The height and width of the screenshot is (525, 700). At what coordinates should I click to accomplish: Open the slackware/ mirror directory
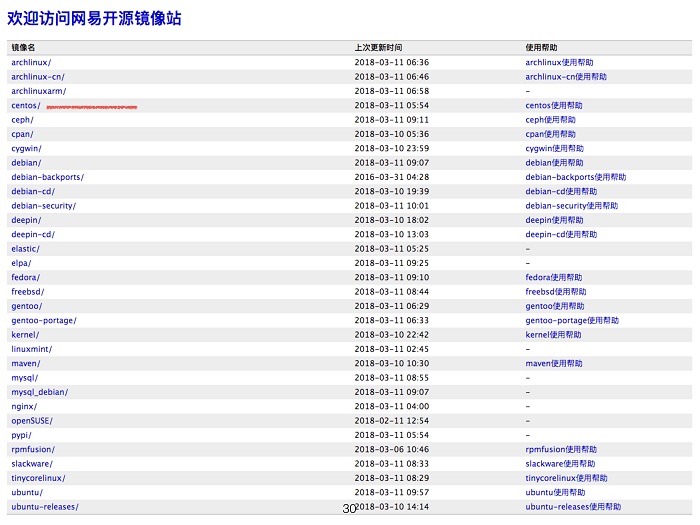[x=32, y=463]
